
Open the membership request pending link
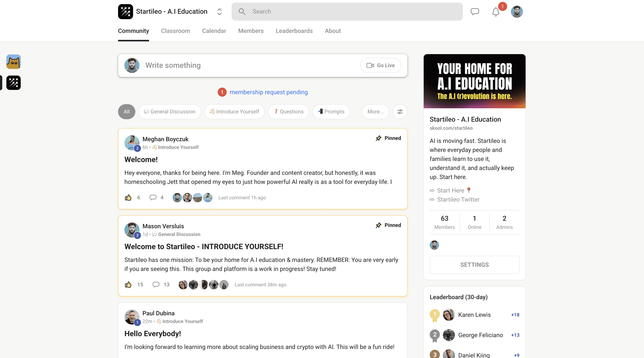pyautogui.click(x=268, y=92)
